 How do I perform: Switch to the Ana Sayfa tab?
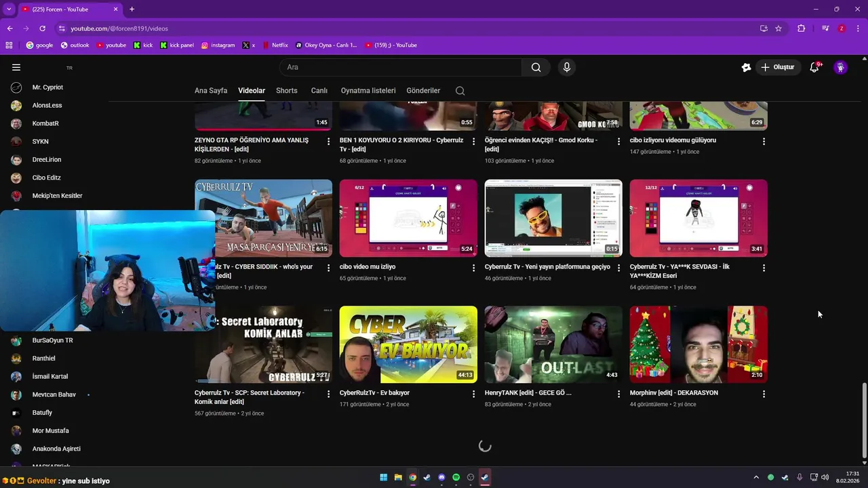tap(211, 91)
